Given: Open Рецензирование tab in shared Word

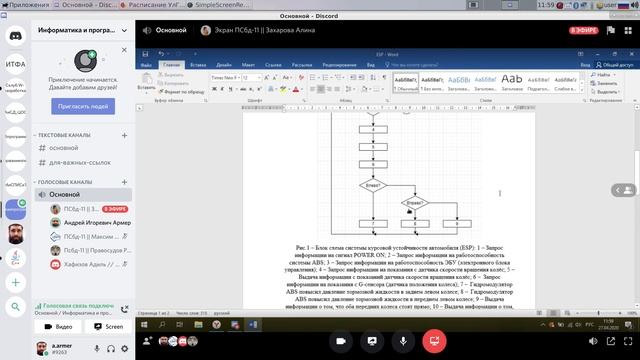Looking at the screenshot, I should [339, 65].
